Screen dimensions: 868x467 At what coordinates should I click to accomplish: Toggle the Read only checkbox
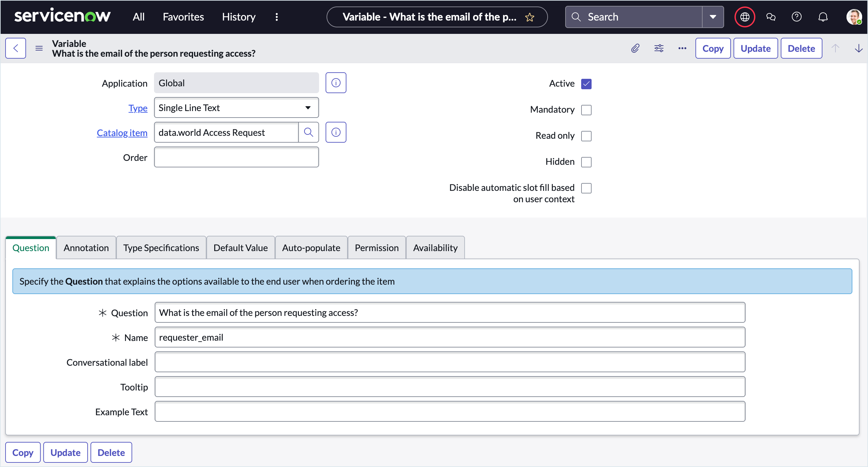tap(586, 136)
